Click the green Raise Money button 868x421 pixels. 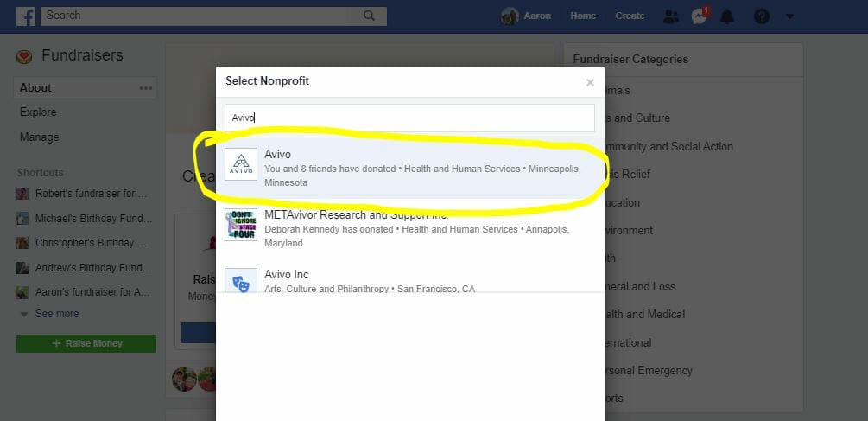coord(86,343)
